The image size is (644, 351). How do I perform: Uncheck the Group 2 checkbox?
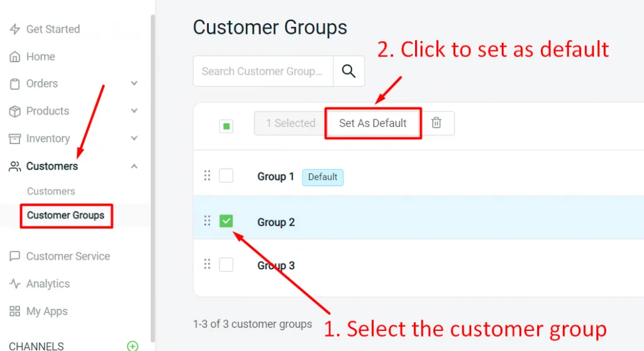point(226,221)
